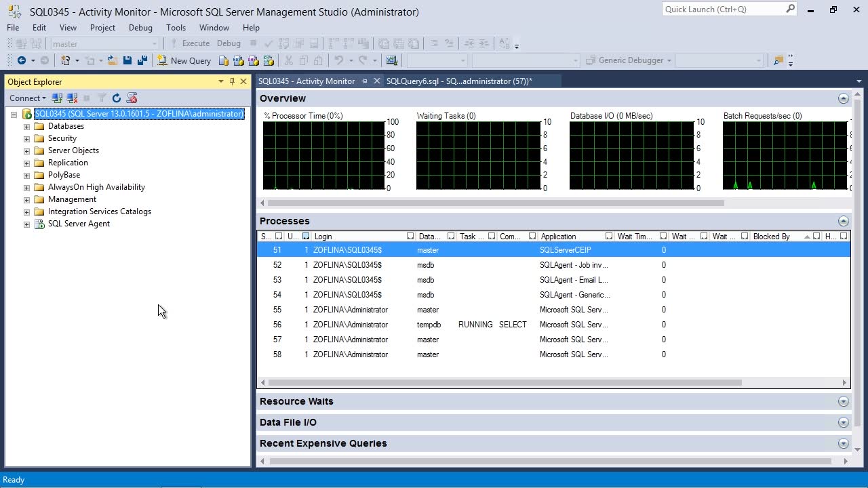Collapse the Overview section

(843, 98)
